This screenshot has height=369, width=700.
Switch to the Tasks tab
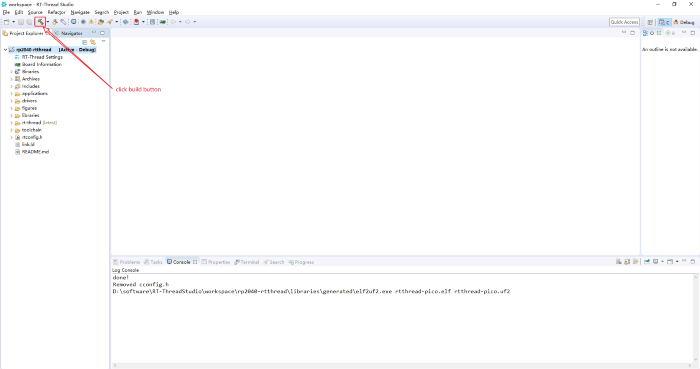coord(153,262)
